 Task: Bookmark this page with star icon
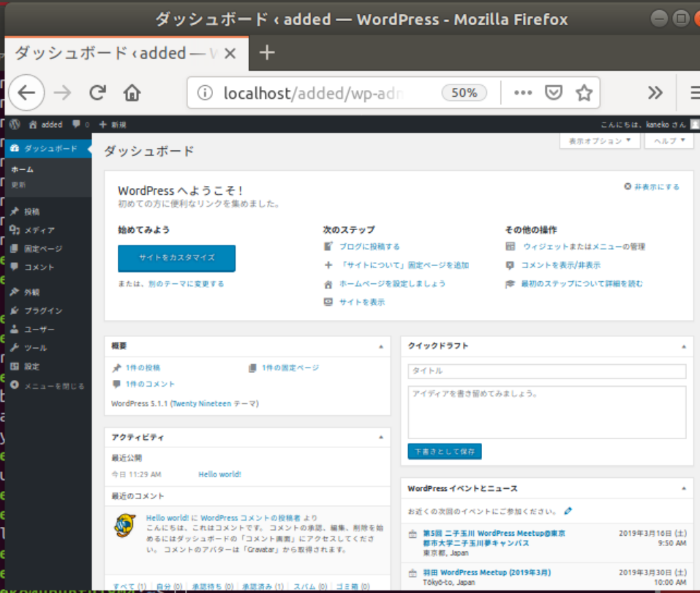coord(584,93)
